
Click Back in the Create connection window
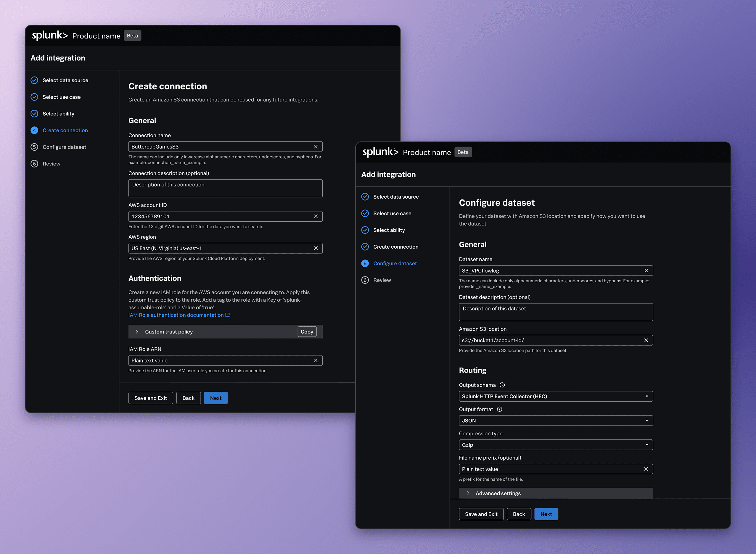189,398
